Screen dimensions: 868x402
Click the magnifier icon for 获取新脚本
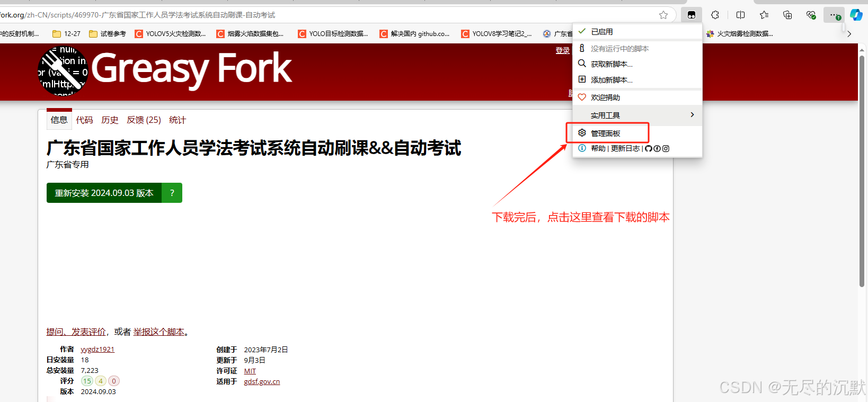(x=582, y=64)
